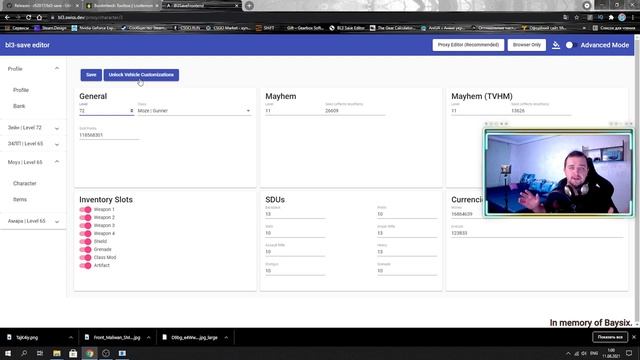Toggle Grenade inventory slot

pyautogui.click(x=85, y=249)
